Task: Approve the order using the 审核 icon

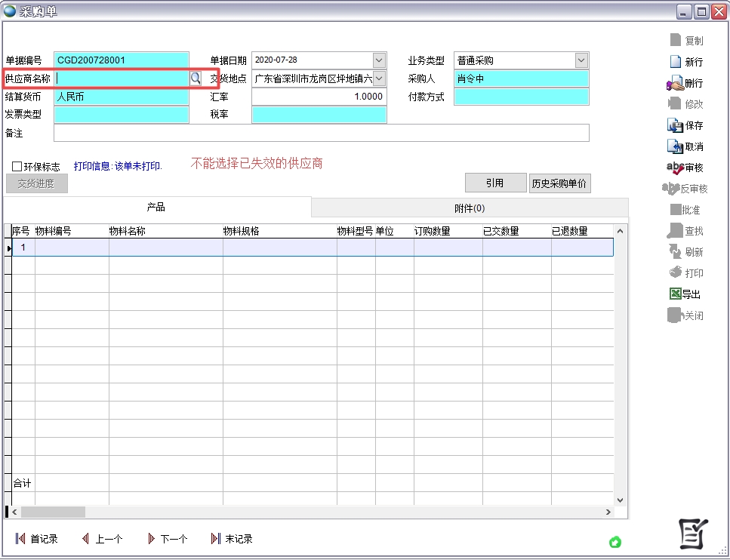Action: (x=676, y=168)
